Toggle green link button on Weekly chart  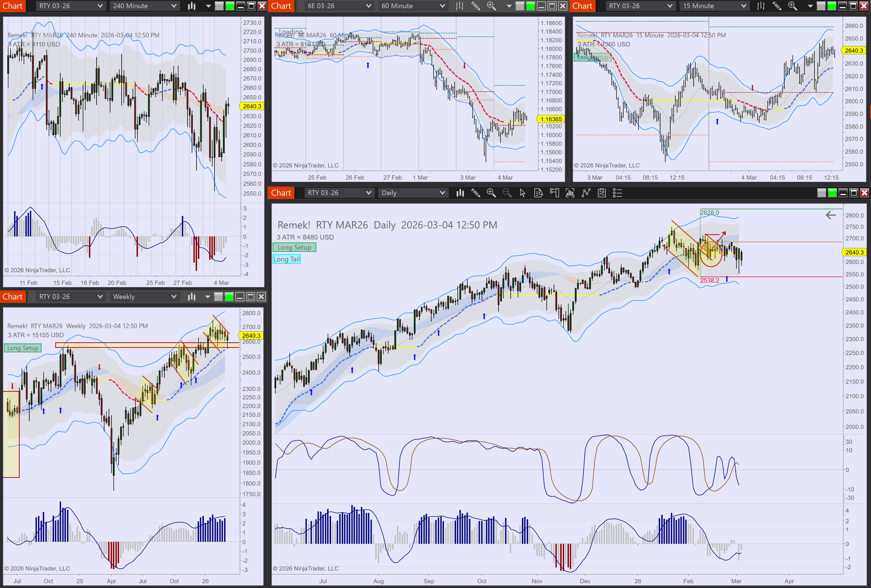(229, 297)
